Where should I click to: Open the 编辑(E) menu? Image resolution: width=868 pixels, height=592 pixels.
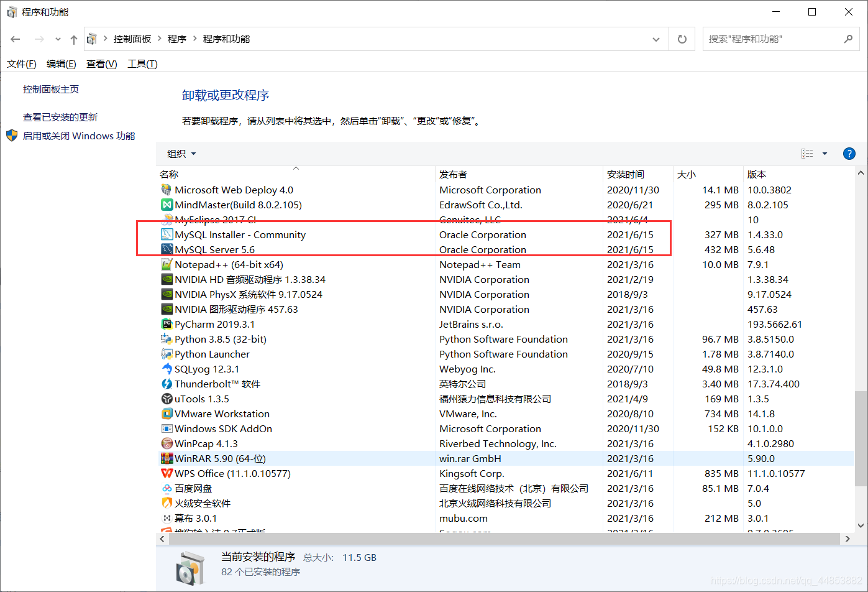[62, 63]
